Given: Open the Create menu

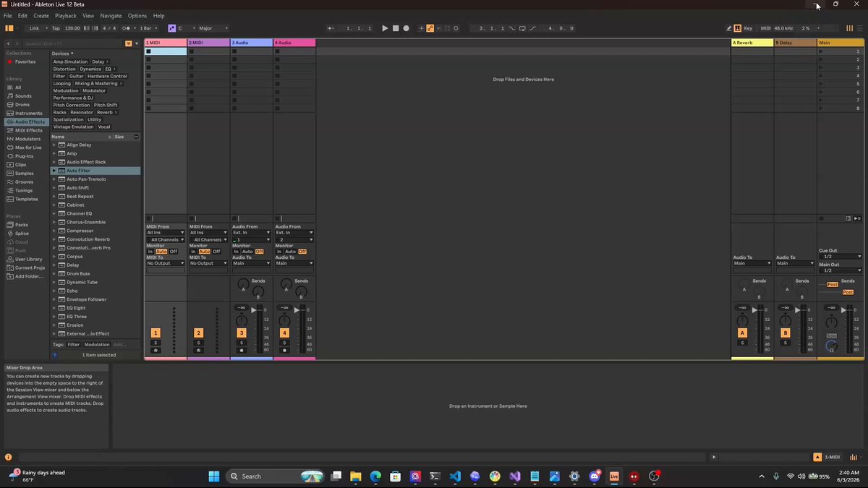Looking at the screenshot, I should pyautogui.click(x=41, y=15).
